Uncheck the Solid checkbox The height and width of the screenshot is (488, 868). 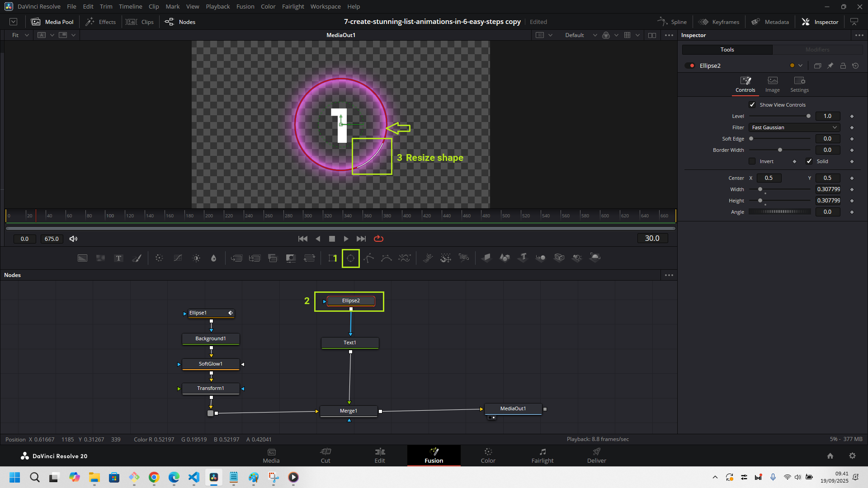tap(809, 161)
